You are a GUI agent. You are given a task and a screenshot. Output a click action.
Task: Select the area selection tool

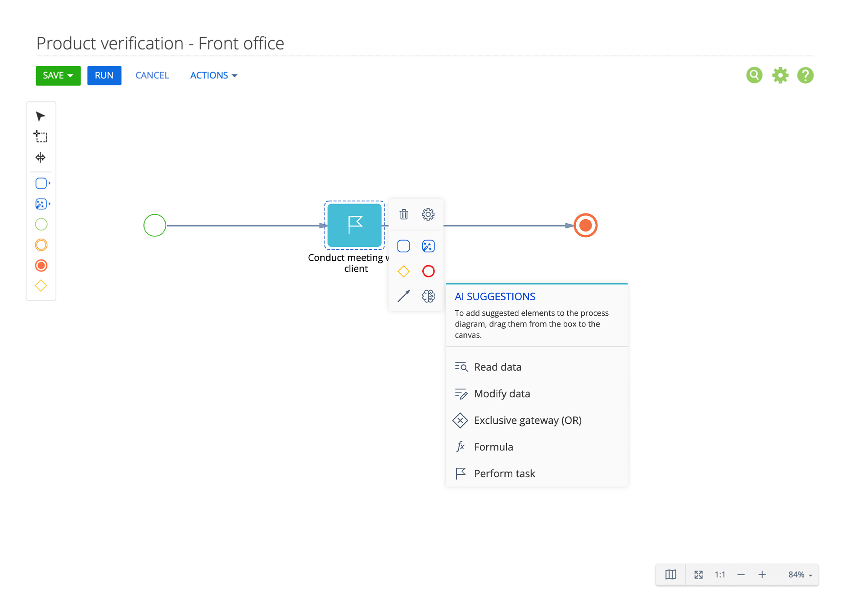point(41,137)
